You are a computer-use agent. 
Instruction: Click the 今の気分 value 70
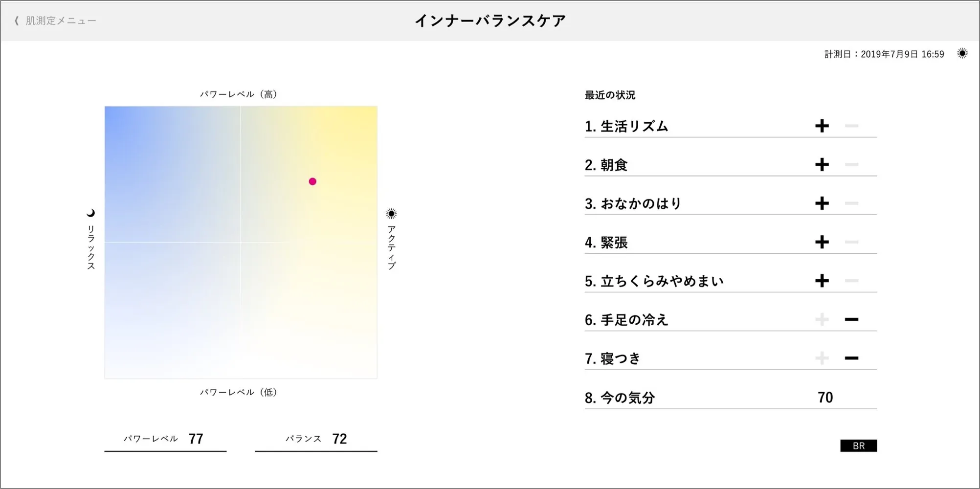click(825, 398)
